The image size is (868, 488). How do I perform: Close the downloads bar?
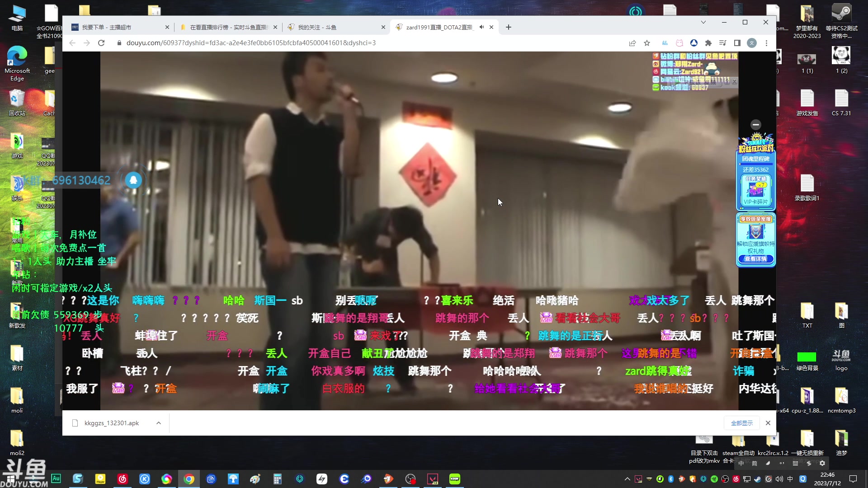coord(768,423)
